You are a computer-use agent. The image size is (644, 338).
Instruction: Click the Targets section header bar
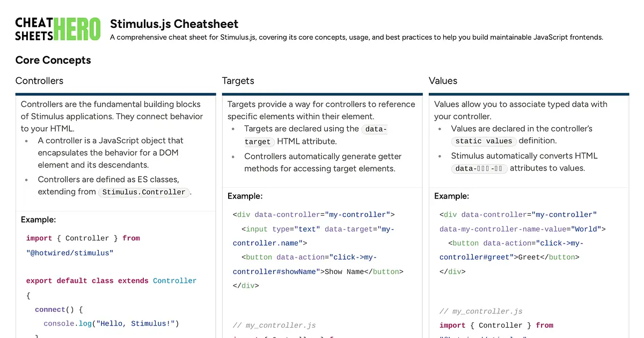[x=322, y=93]
